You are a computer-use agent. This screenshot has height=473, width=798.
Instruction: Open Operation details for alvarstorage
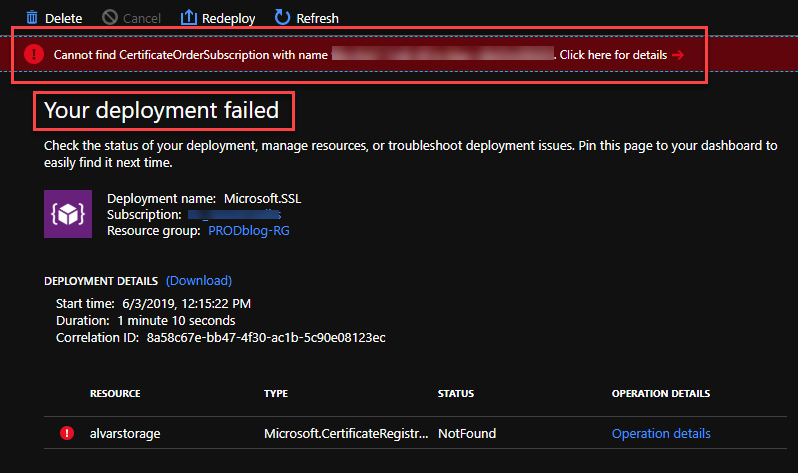click(x=661, y=433)
